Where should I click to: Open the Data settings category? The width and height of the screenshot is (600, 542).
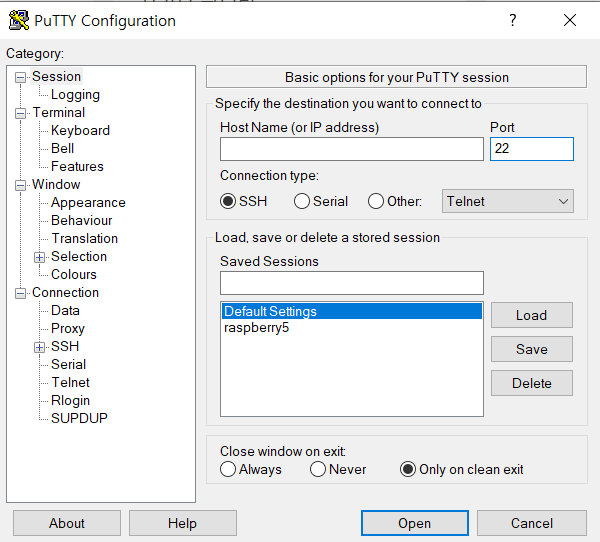coord(65,310)
